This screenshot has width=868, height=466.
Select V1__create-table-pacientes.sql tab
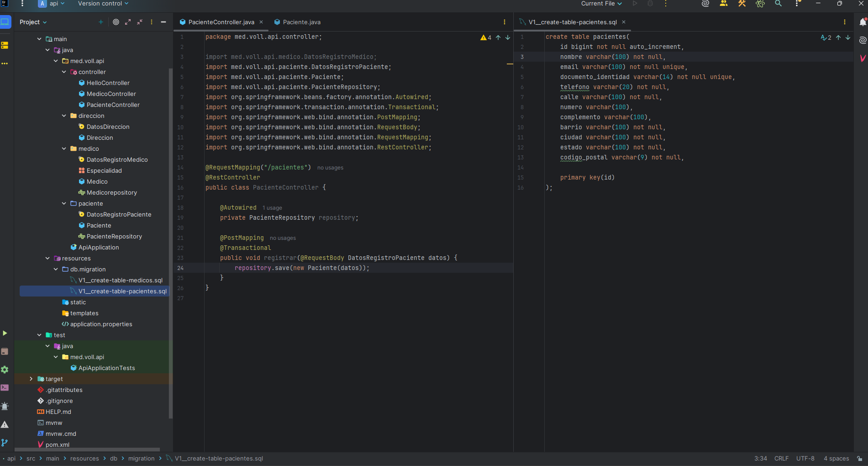[573, 22]
